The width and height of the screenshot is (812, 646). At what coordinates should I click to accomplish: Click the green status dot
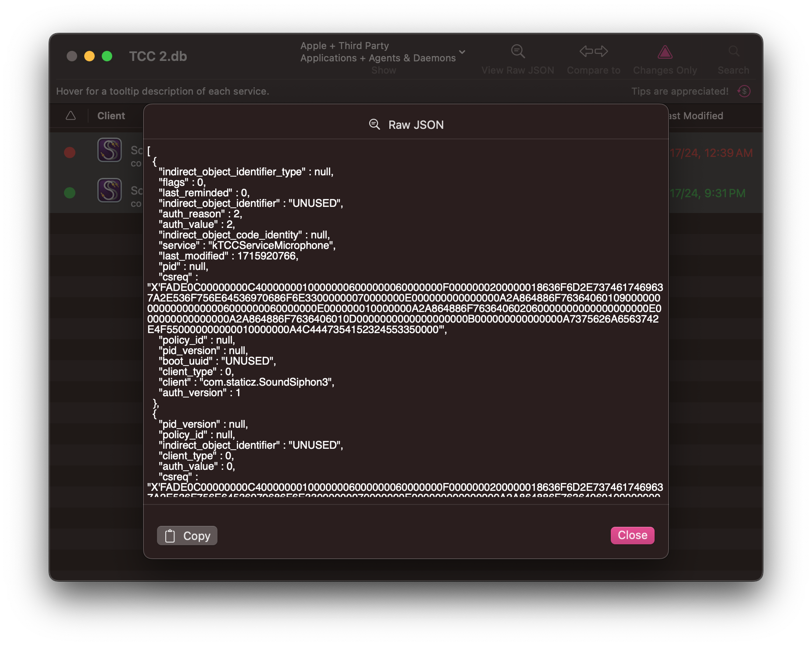[70, 193]
